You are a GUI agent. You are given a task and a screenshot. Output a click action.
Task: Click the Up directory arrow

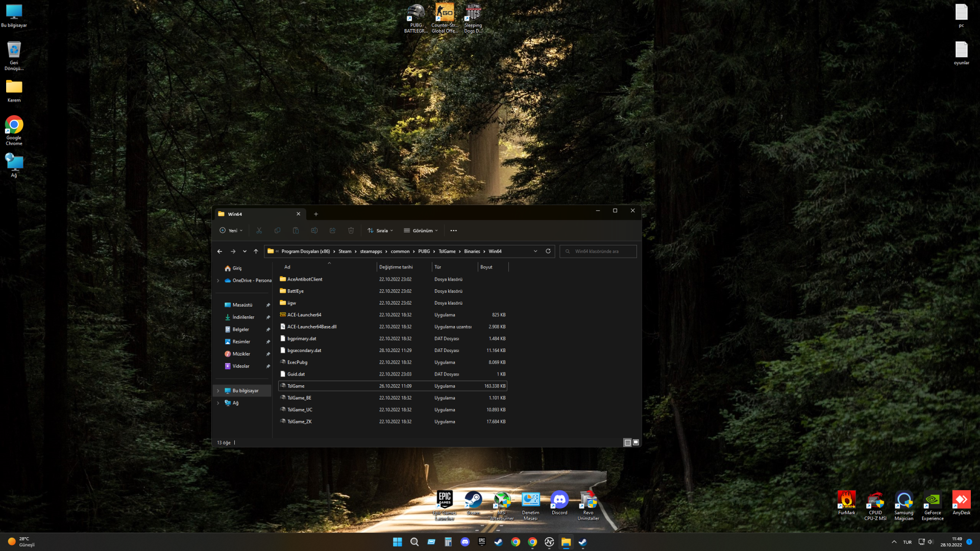(x=256, y=251)
